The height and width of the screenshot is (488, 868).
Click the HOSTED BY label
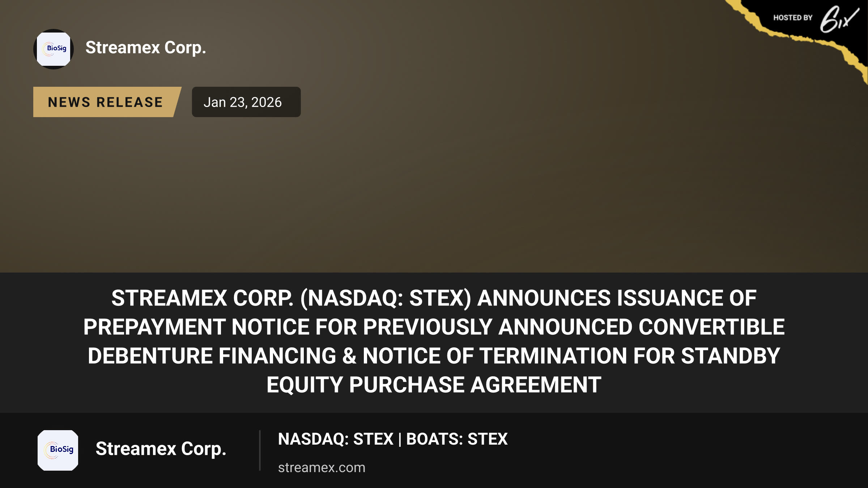click(793, 18)
